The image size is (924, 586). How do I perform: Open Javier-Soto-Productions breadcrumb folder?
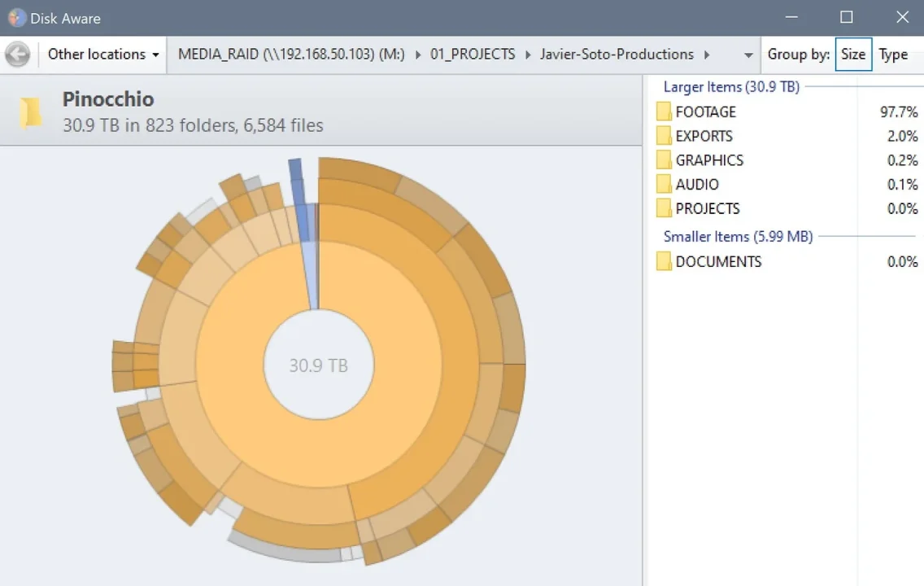coord(617,55)
